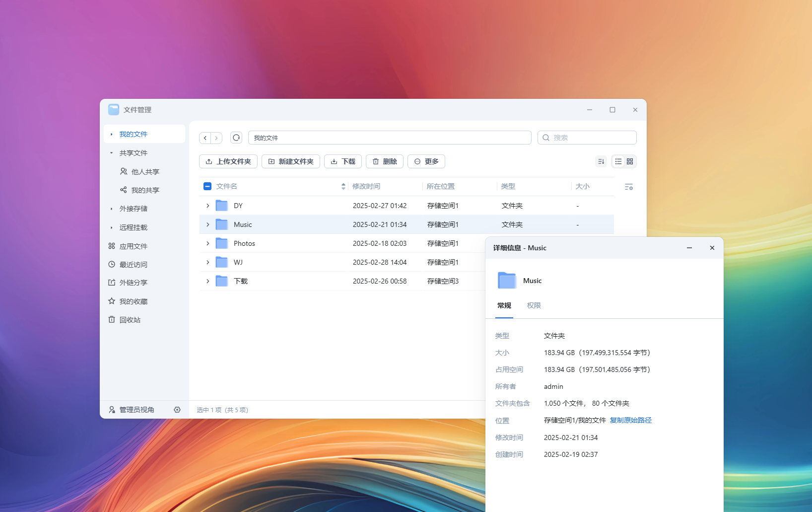Click the date 2025-02-27 01:42
The width and height of the screenshot is (812, 512).
coord(380,206)
